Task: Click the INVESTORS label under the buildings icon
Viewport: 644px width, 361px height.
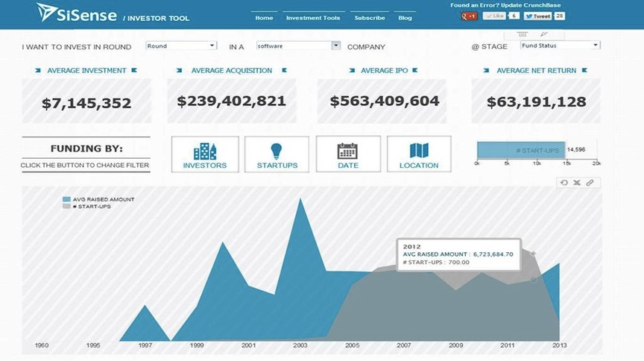Action: point(205,166)
